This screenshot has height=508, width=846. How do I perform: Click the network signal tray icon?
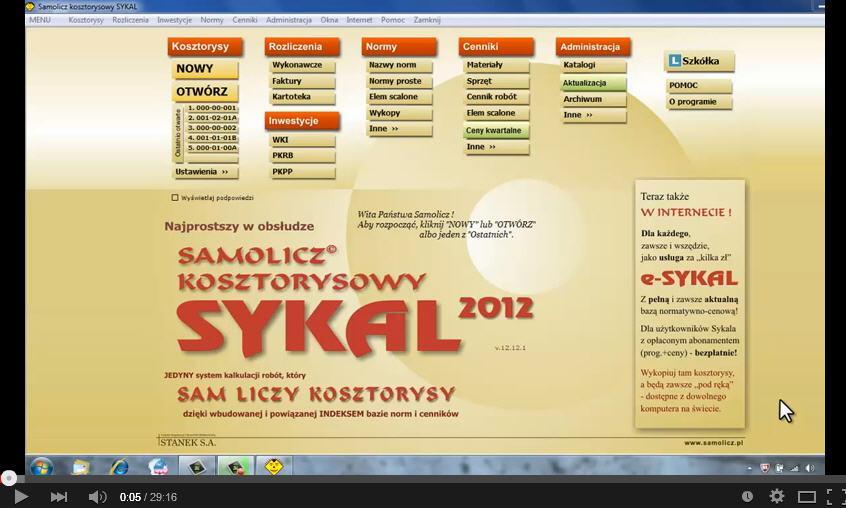(794, 468)
